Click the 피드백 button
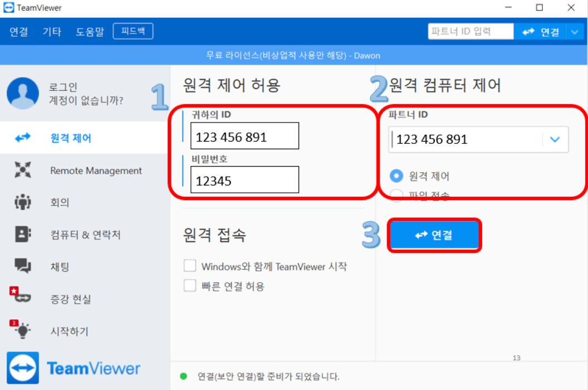 133,31
